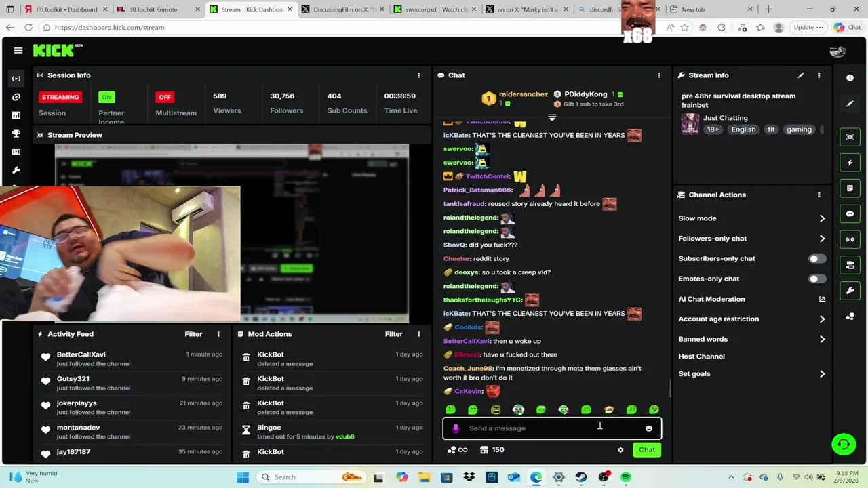Click the Stream Preview video
The height and width of the screenshot is (488, 868).
coord(232,234)
